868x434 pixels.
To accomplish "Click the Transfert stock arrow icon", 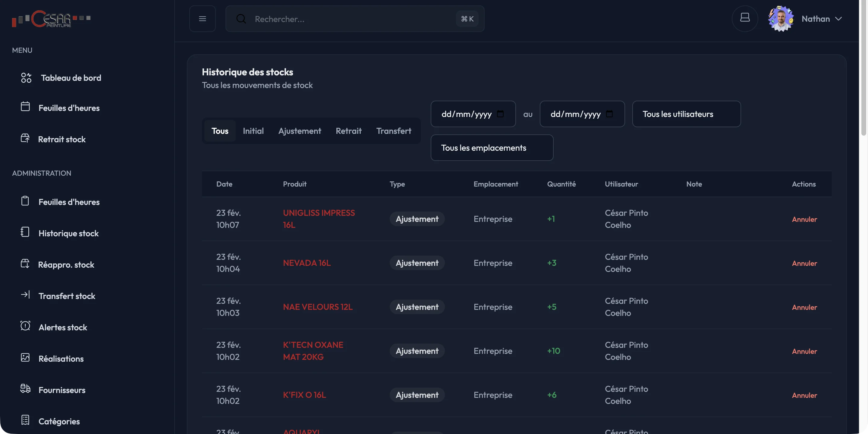I will coord(25,295).
